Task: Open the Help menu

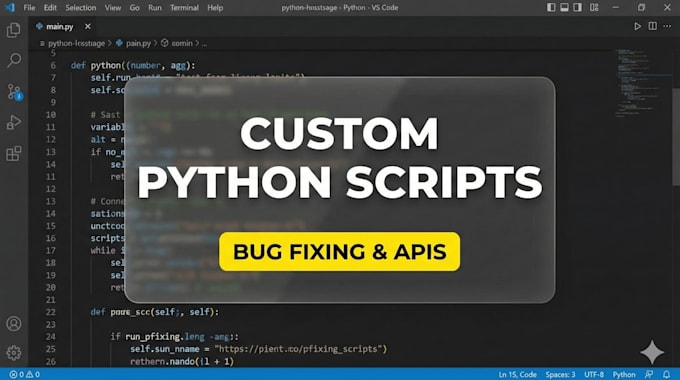Action: tap(215, 8)
